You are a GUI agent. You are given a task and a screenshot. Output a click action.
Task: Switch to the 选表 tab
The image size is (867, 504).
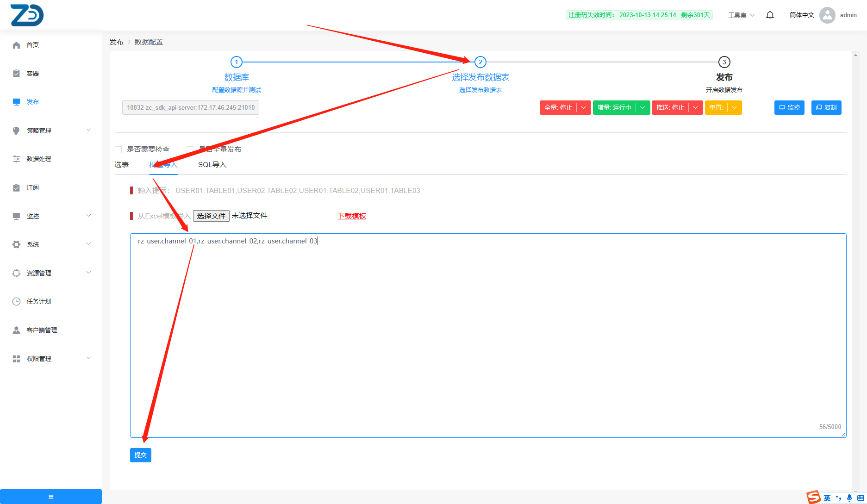tap(122, 165)
